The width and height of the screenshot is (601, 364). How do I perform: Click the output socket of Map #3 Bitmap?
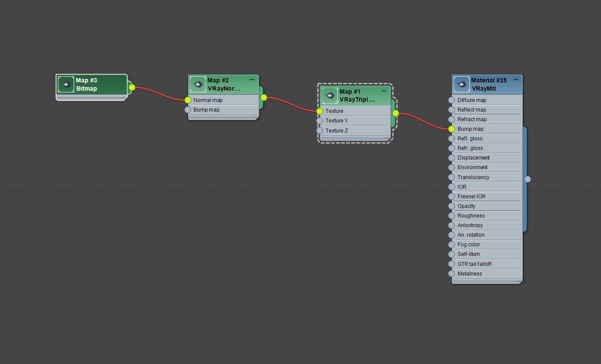point(132,88)
